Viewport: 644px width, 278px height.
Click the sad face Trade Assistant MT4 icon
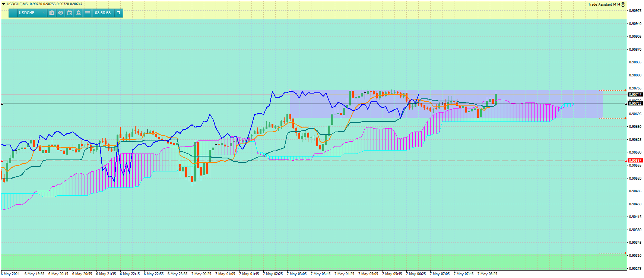point(623,4)
